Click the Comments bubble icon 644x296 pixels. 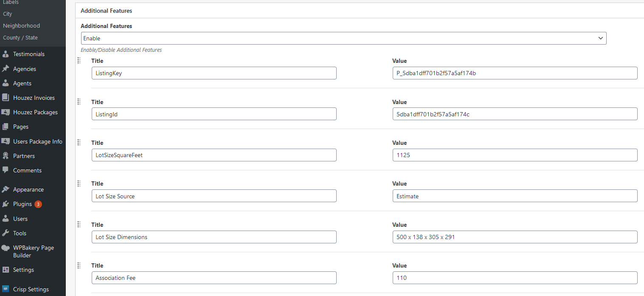(x=6, y=170)
